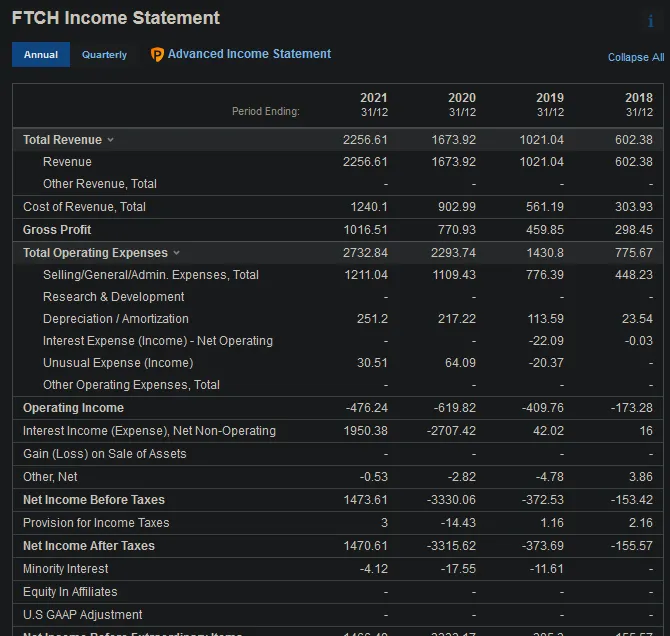Switch to the Annual tab

click(x=41, y=55)
